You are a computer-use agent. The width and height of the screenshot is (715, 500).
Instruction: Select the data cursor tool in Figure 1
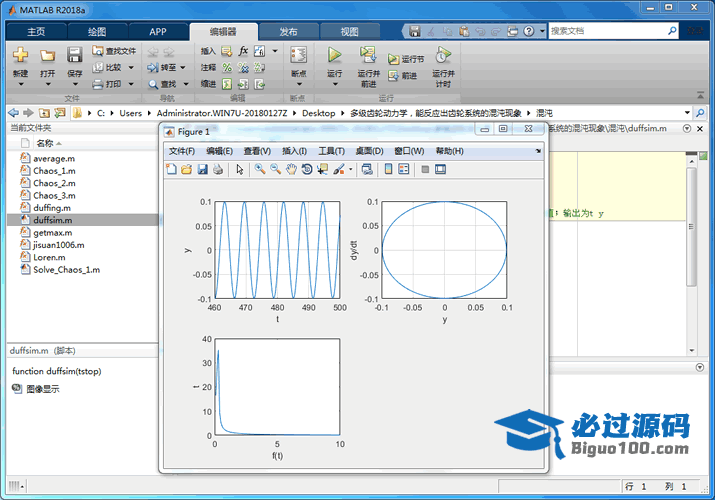coord(322,170)
